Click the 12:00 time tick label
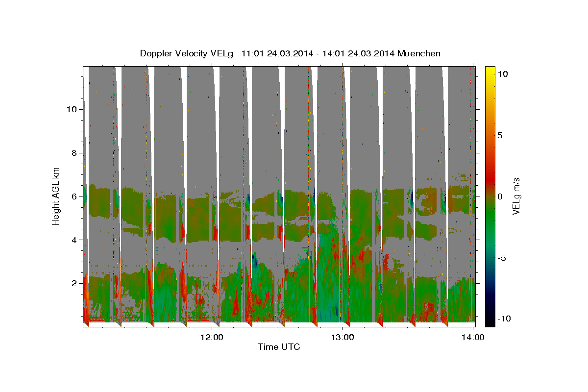Image resolution: width=588 pixels, height=392 pixels. pyautogui.click(x=212, y=337)
